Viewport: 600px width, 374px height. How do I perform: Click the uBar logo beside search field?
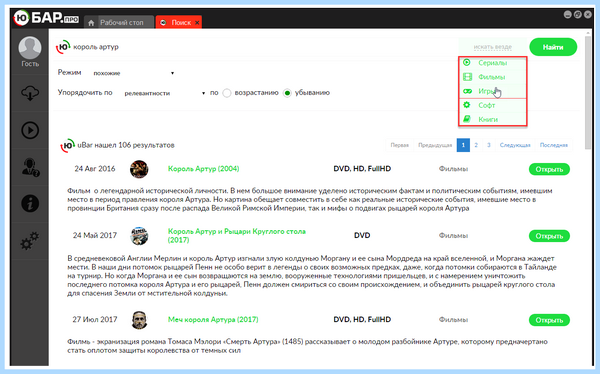(x=63, y=47)
